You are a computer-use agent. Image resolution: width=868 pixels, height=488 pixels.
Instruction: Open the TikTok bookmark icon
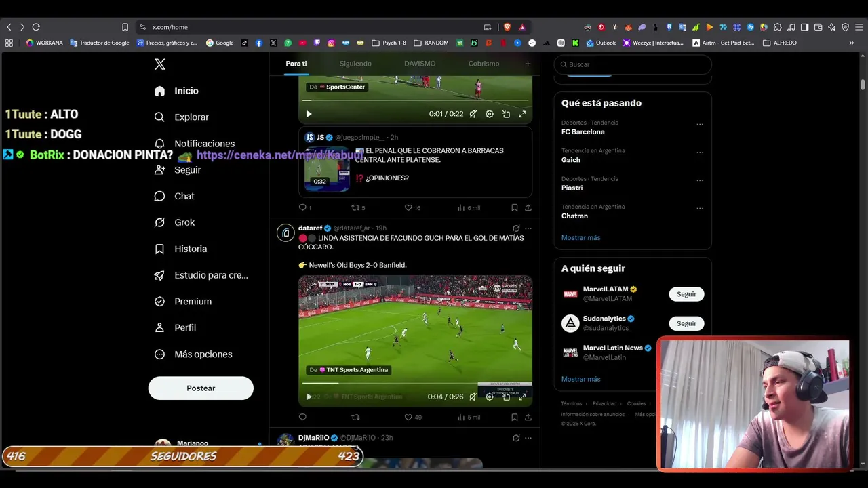(245, 43)
